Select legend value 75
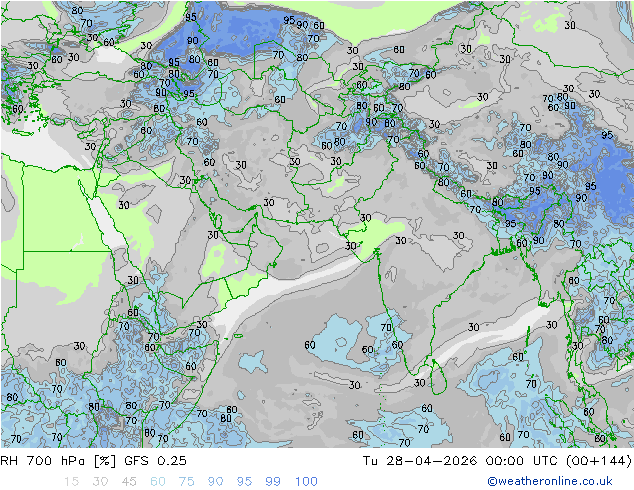This screenshot has height=490, width=634. tap(186, 481)
